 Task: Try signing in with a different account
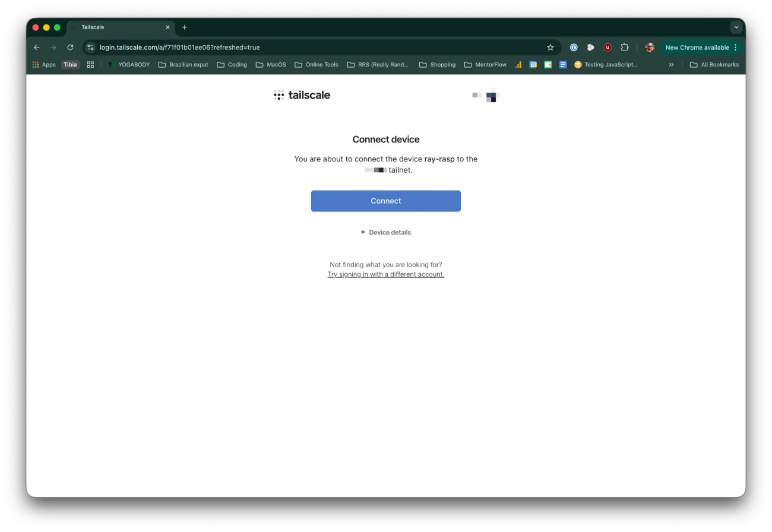(x=386, y=274)
